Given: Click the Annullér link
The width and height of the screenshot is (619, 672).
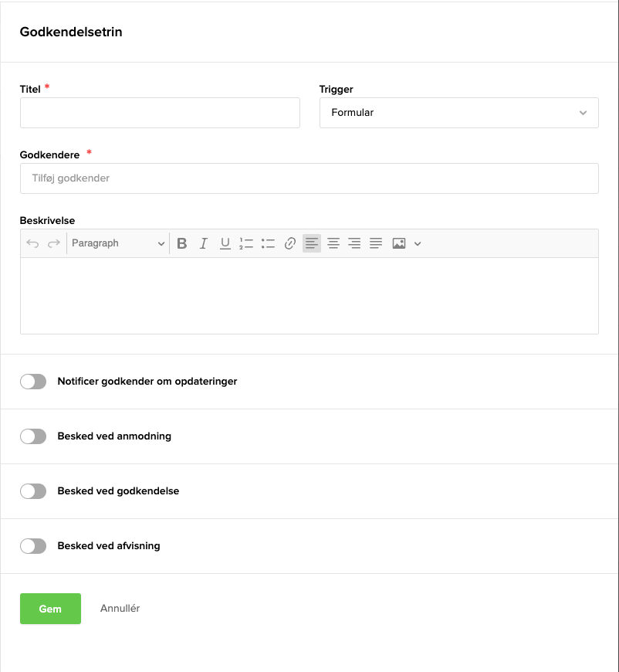Looking at the screenshot, I should 120,609.
